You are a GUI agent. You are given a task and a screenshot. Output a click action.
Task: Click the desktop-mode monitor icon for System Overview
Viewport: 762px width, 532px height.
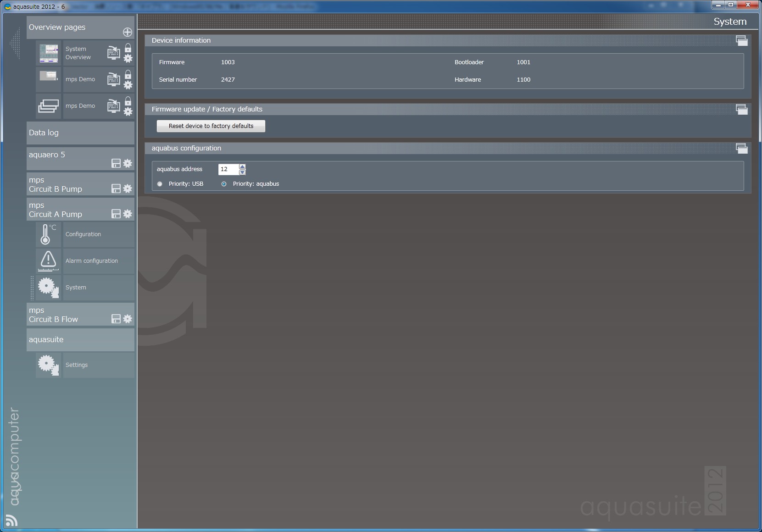(x=113, y=53)
